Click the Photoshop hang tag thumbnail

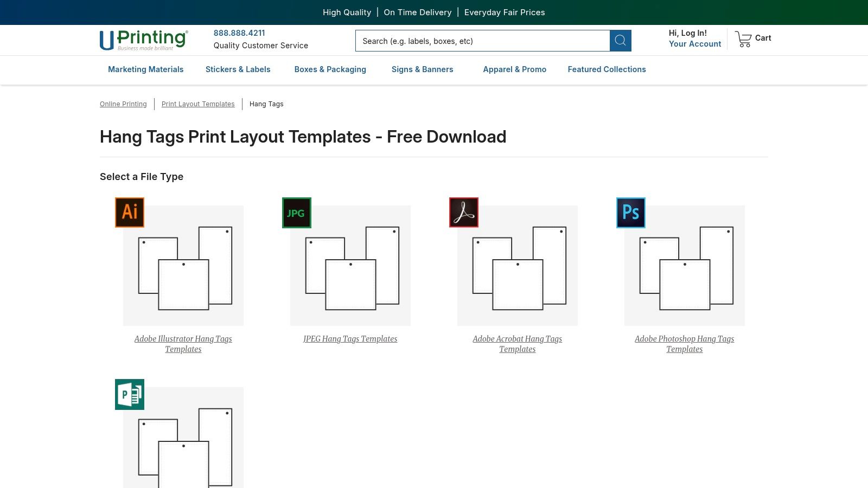685,266
